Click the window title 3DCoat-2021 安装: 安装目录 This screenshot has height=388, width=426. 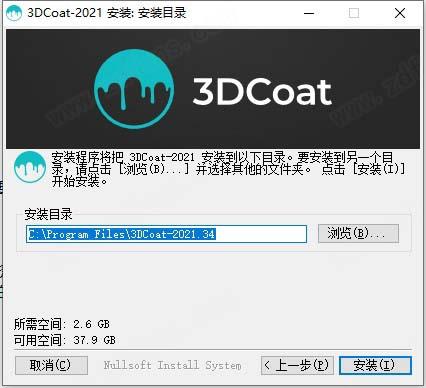pos(106,13)
